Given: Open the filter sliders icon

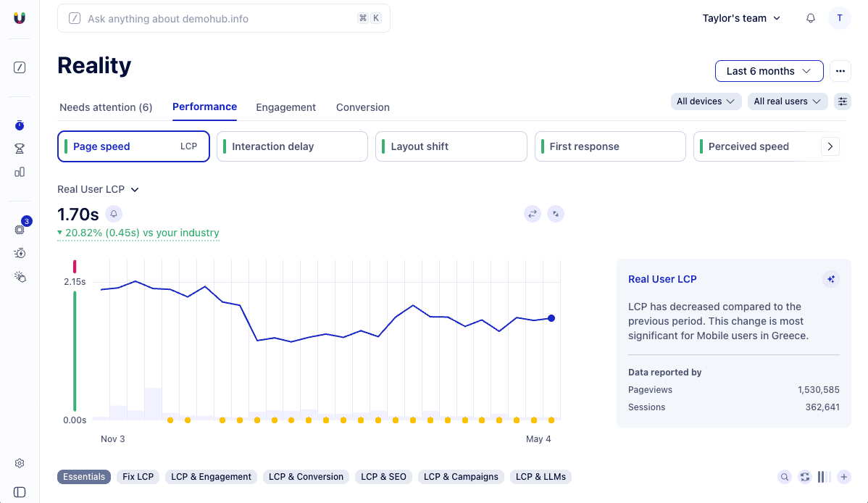Looking at the screenshot, I should [x=842, y=101].
